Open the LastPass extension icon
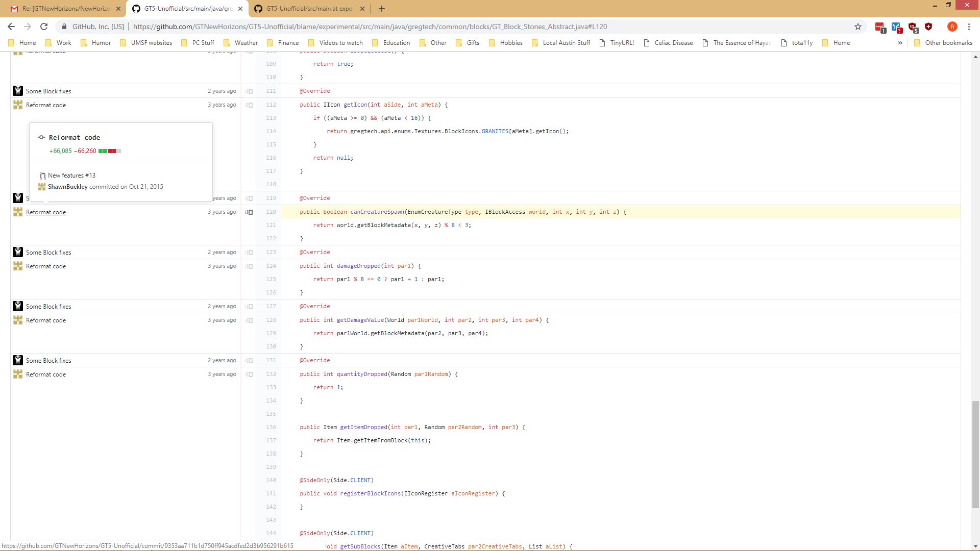Viewport: 980px width, 551px height. pos(879,27)
